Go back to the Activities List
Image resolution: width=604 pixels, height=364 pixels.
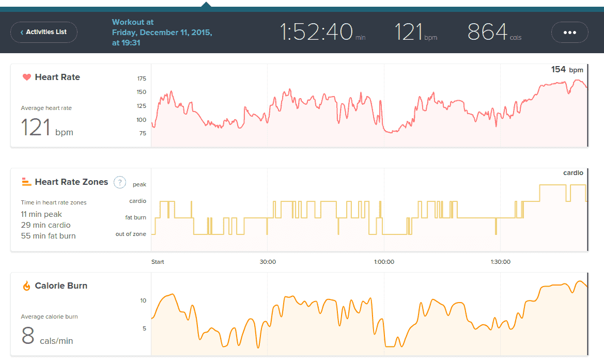click(x=44, y=32)
